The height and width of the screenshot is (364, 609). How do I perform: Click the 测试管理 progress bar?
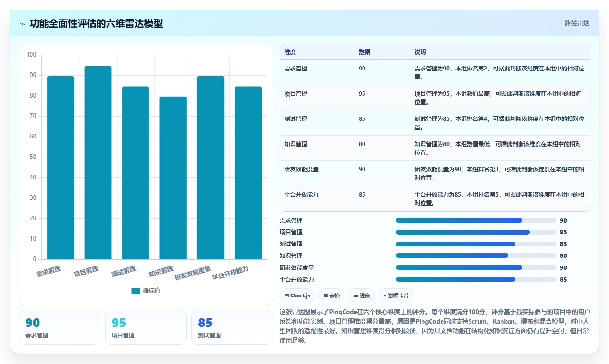point(476,244)
